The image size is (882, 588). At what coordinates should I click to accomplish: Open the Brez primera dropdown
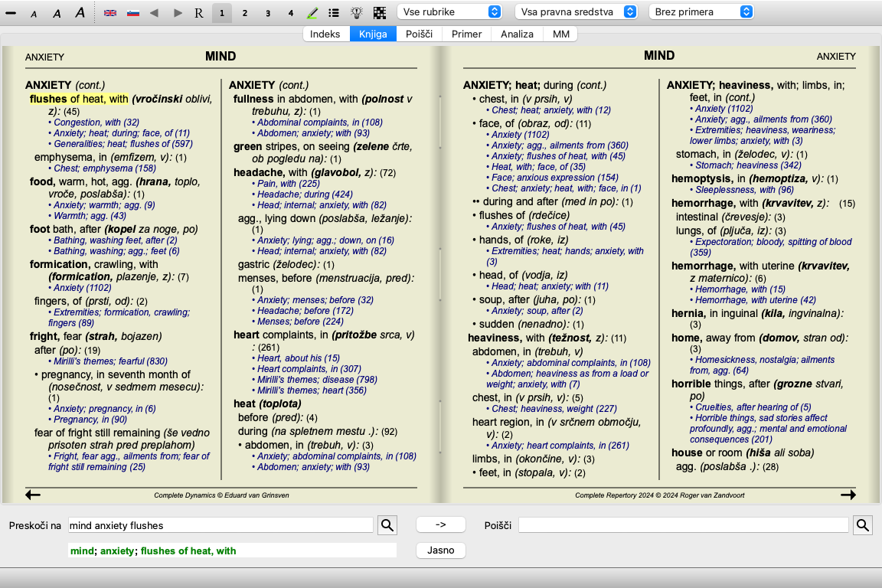[701, 12]
